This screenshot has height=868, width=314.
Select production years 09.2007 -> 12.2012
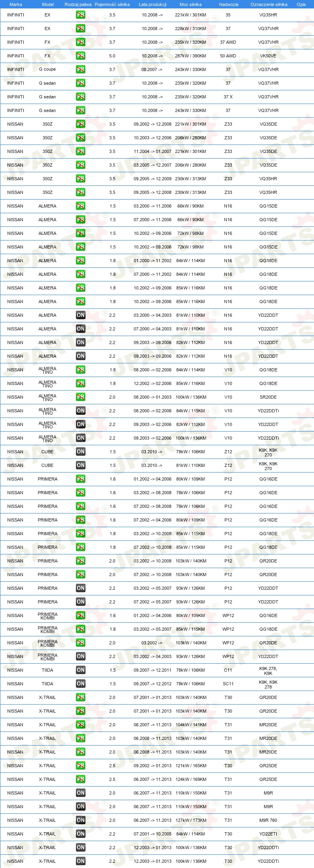153,684
